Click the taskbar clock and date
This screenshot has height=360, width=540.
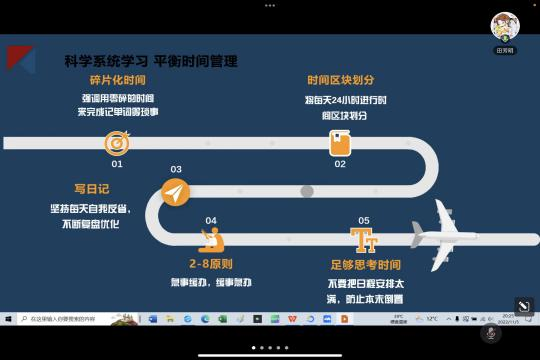pyautogui.click(x=508, y=319)
